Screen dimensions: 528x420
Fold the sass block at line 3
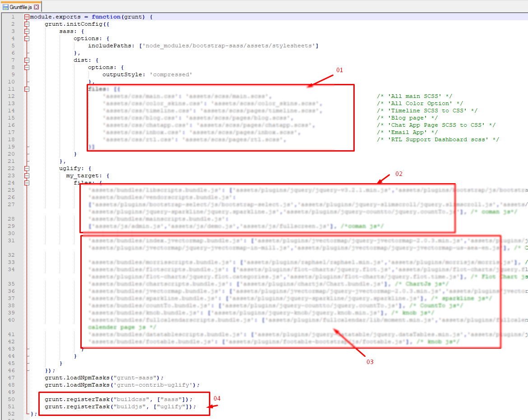coord(27,32)
